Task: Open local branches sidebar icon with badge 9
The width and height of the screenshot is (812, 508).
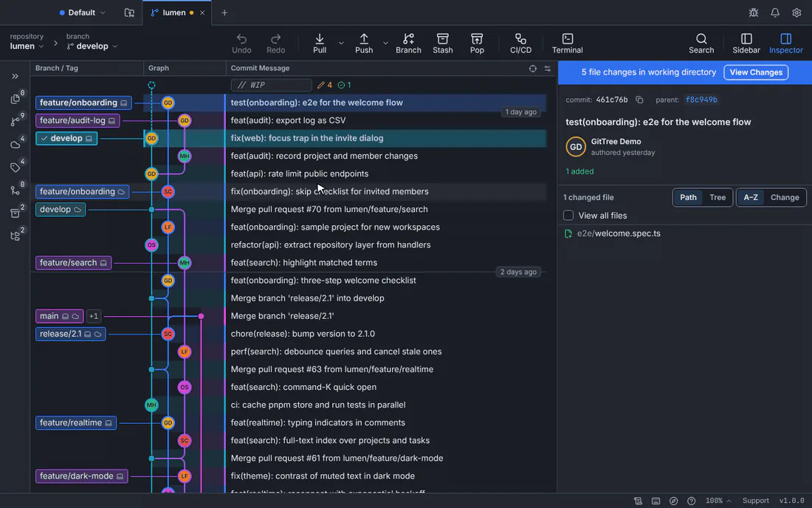Action: 15,121
